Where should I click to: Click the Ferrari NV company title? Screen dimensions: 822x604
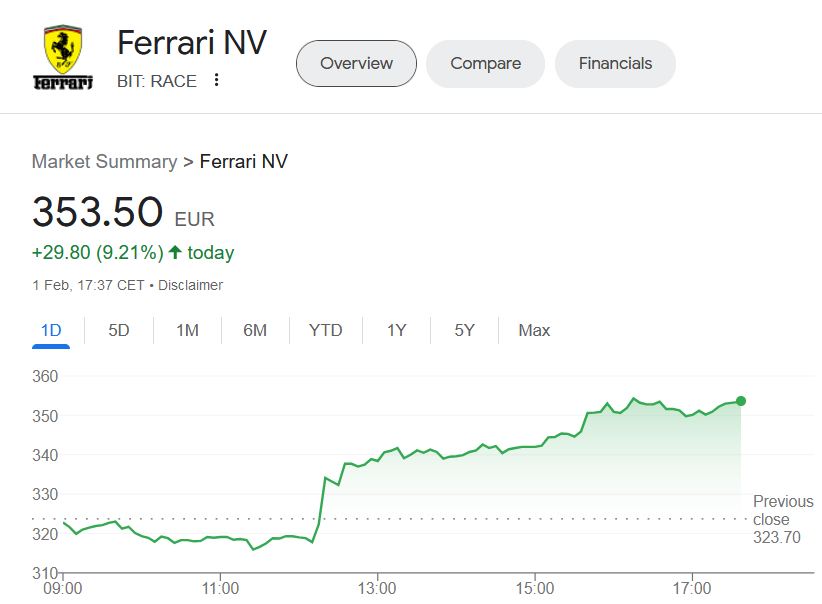pyautogui.click(x=192, y=44)
